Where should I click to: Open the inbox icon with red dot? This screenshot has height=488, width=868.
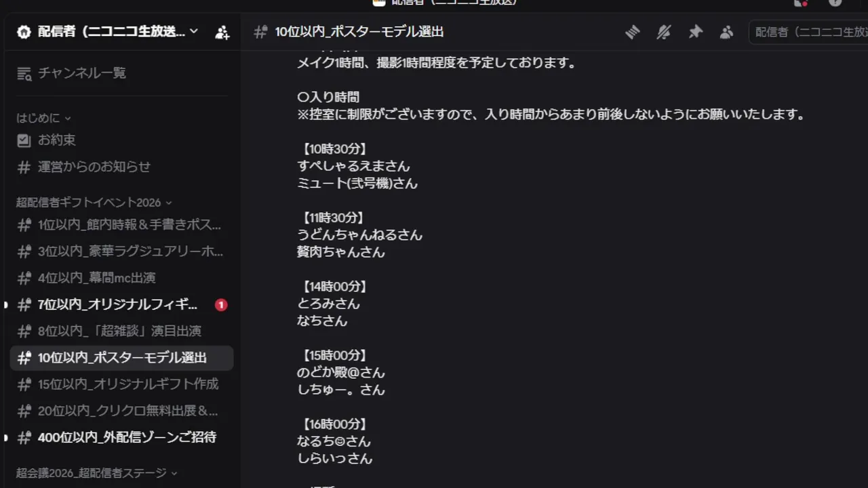point(801,3)
